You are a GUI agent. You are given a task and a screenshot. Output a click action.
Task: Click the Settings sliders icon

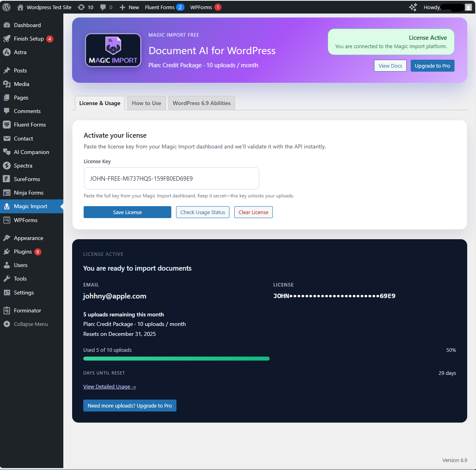(7, 293)
